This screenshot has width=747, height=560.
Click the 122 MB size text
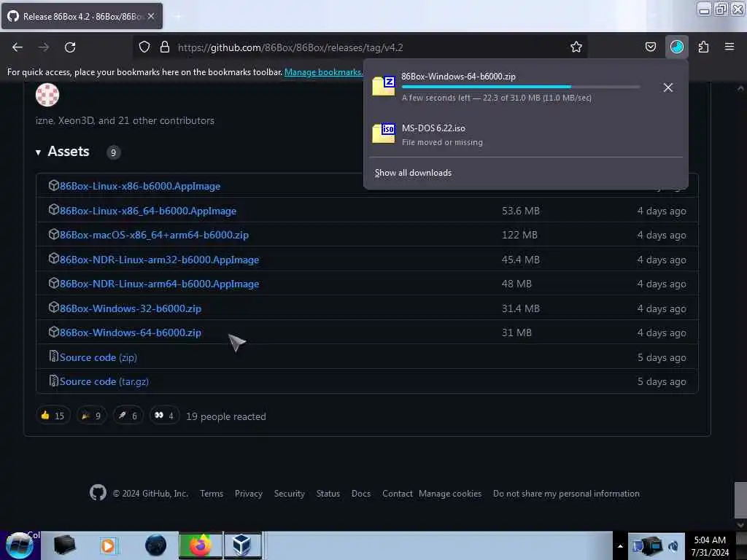(x=519, y=235)
